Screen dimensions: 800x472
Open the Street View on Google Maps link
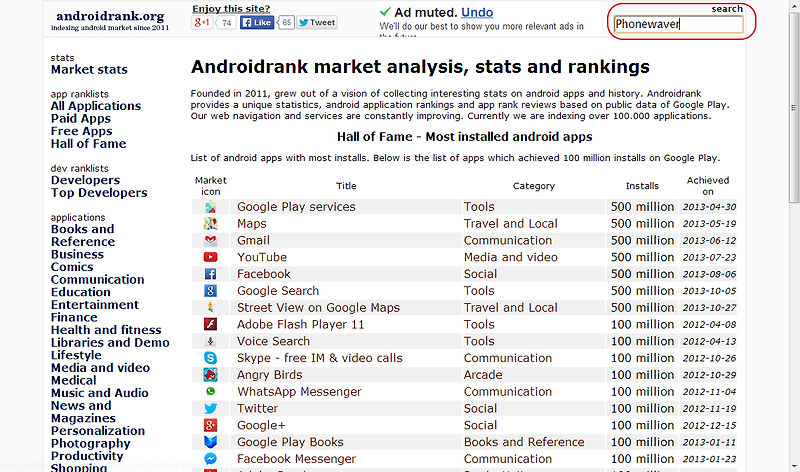318,308
